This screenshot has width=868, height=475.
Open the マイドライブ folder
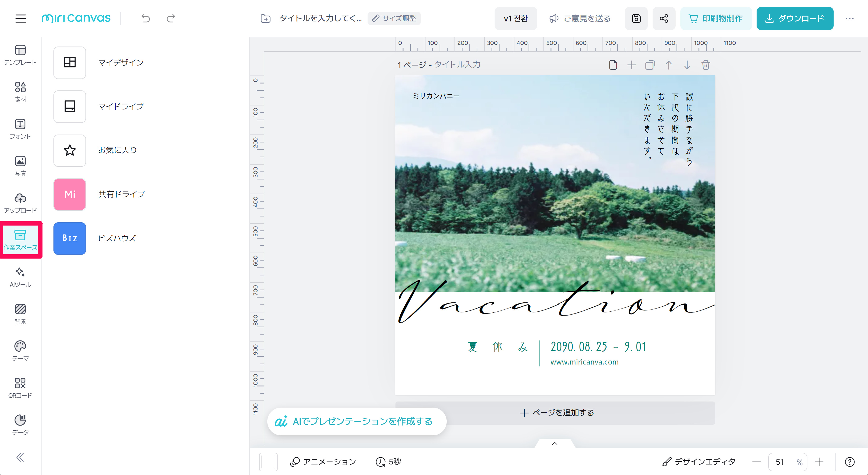[70, 106]
